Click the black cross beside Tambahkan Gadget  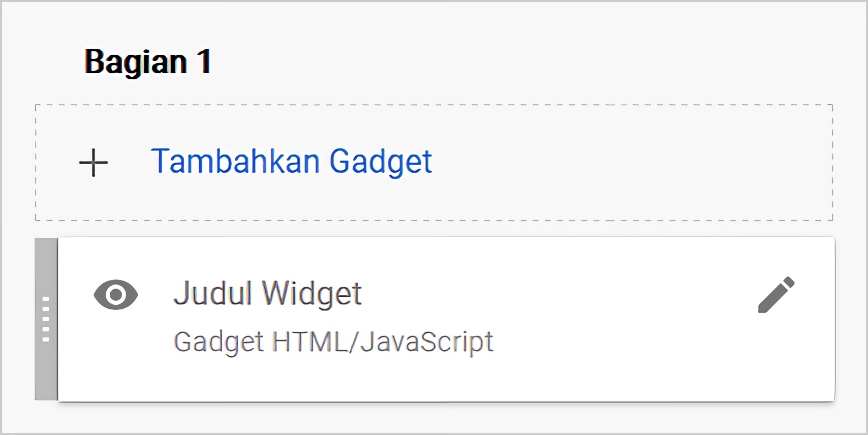(94, 163)
